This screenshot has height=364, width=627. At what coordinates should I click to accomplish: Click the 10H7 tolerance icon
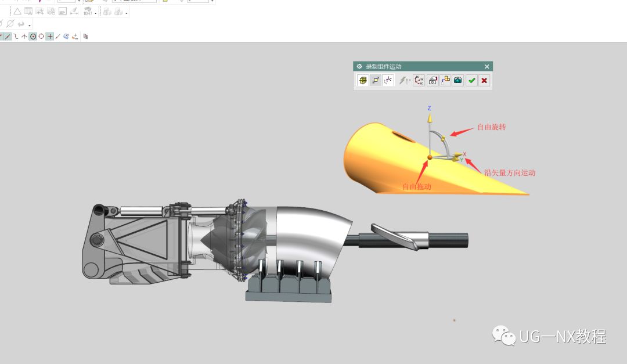(88, 12)
